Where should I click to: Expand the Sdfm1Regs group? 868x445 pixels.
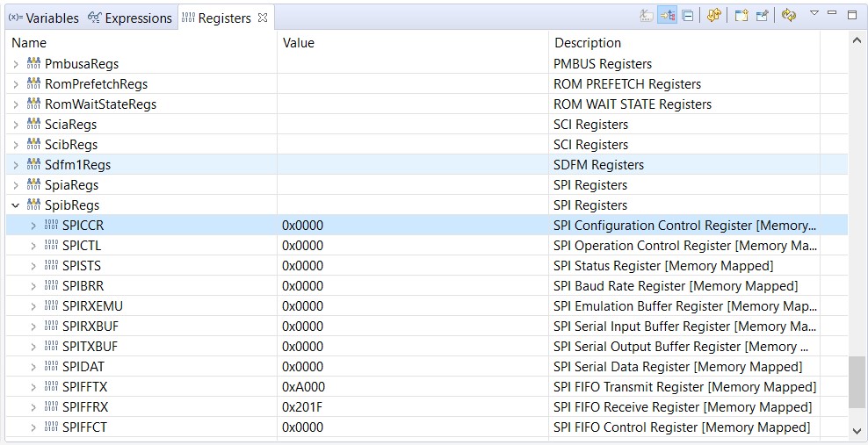(x=16, y=165)
